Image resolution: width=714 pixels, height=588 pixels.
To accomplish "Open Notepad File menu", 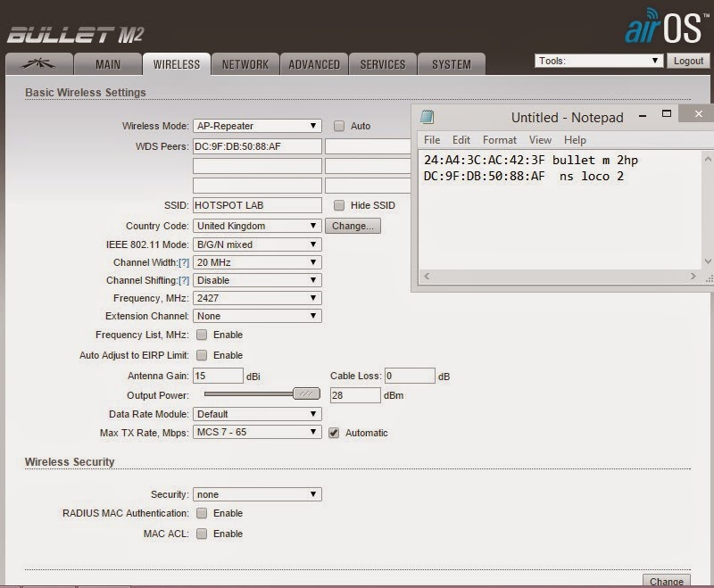I will (432, 140).
